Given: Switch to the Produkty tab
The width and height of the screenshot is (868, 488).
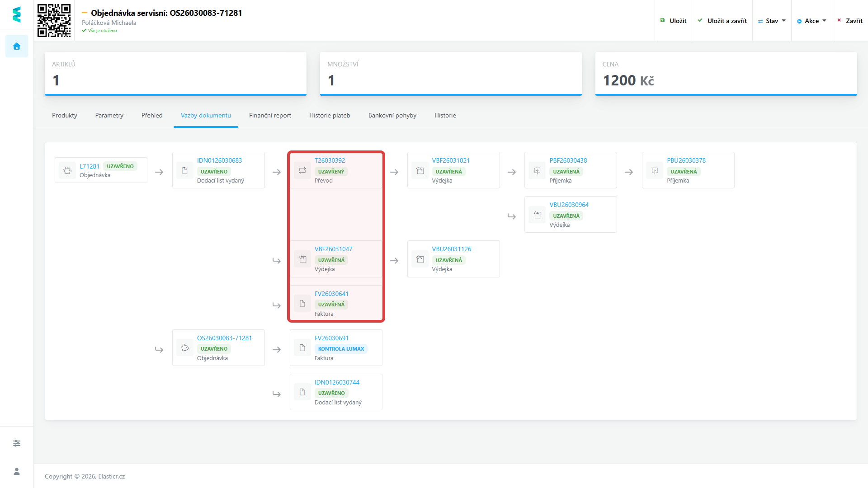Looking at the screenshot, I should pos(65,115).
